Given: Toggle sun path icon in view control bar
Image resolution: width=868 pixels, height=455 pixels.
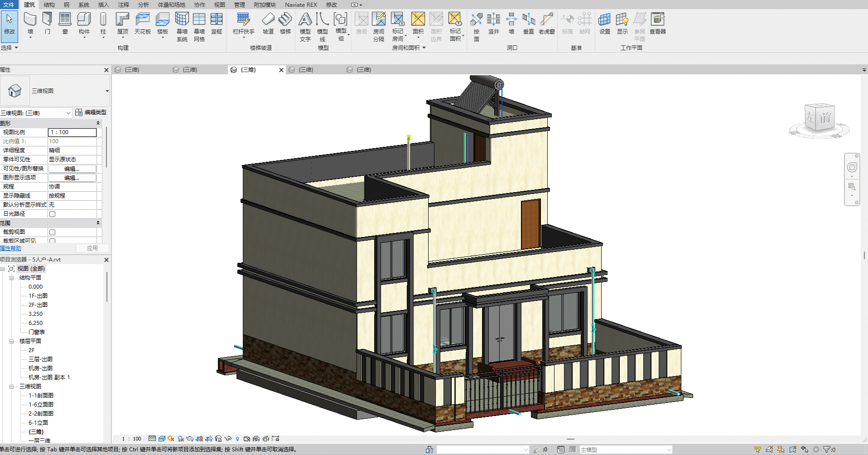Looking at the screenshot, I should point(171,439).
